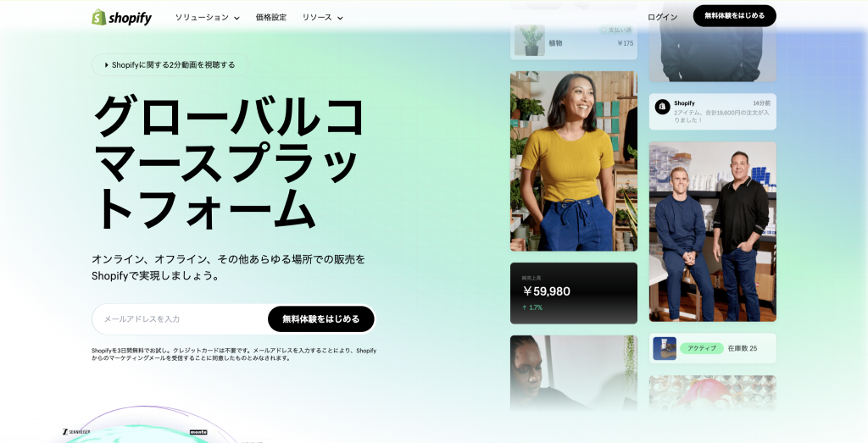Click header 無料体験をはじめる button

pyautogui.click(x=735, y=15)
